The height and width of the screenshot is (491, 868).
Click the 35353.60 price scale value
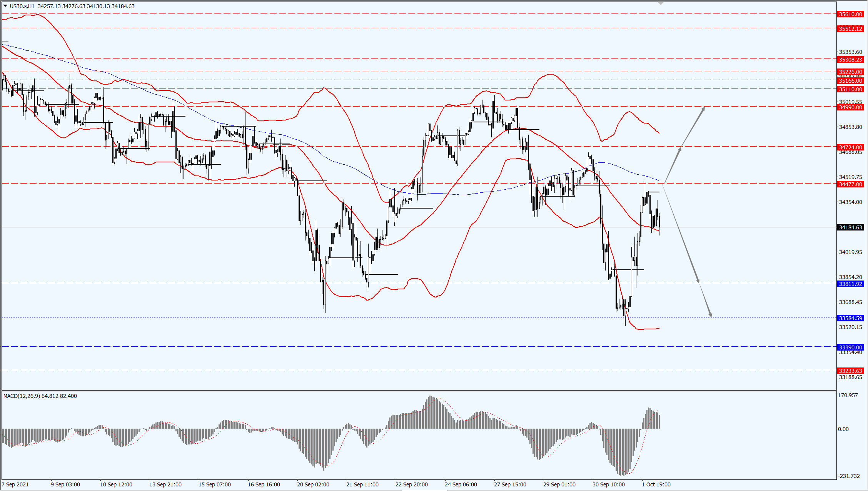[851, 52]
